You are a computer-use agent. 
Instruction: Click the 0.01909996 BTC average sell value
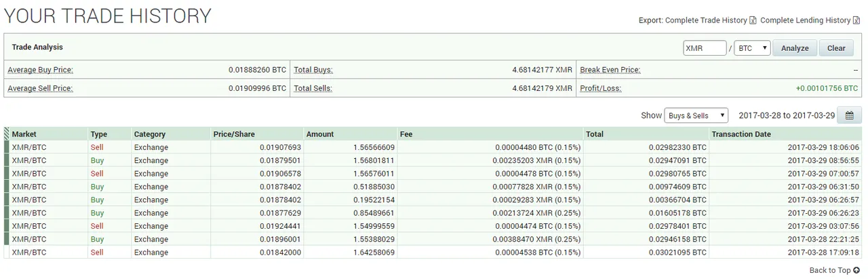(257, 88)
